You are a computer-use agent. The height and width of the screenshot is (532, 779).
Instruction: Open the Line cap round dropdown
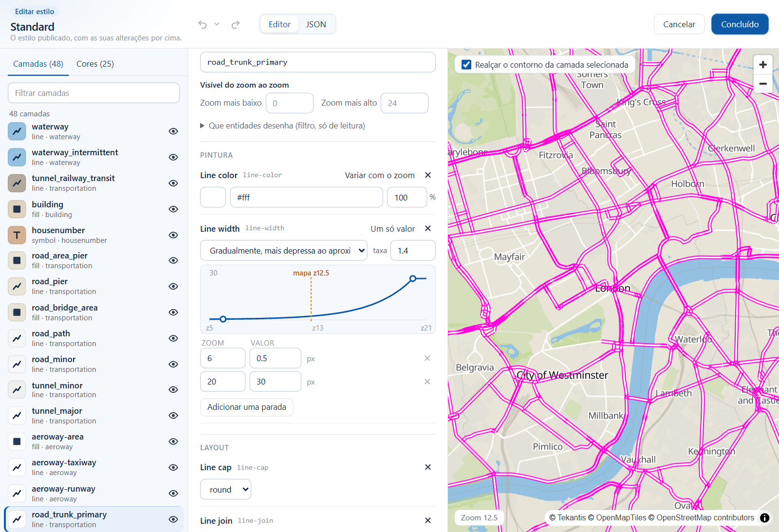(226, 490)
